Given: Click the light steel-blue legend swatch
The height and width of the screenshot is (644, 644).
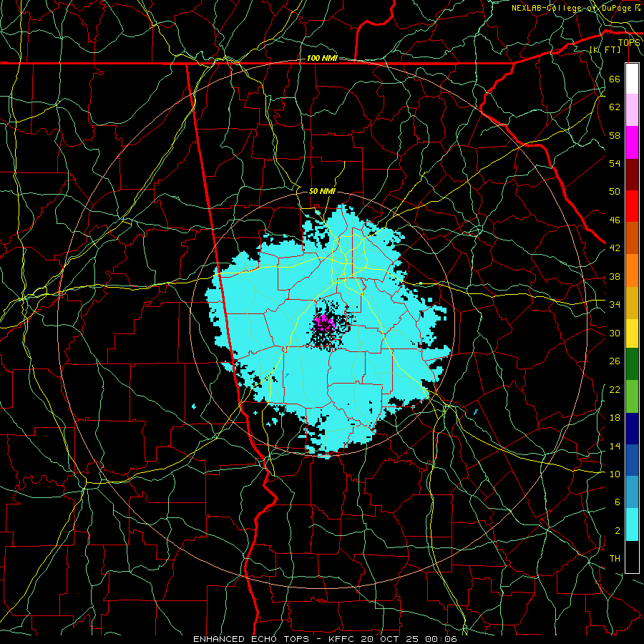Looking at the screenshot, I should coord(632,492).
